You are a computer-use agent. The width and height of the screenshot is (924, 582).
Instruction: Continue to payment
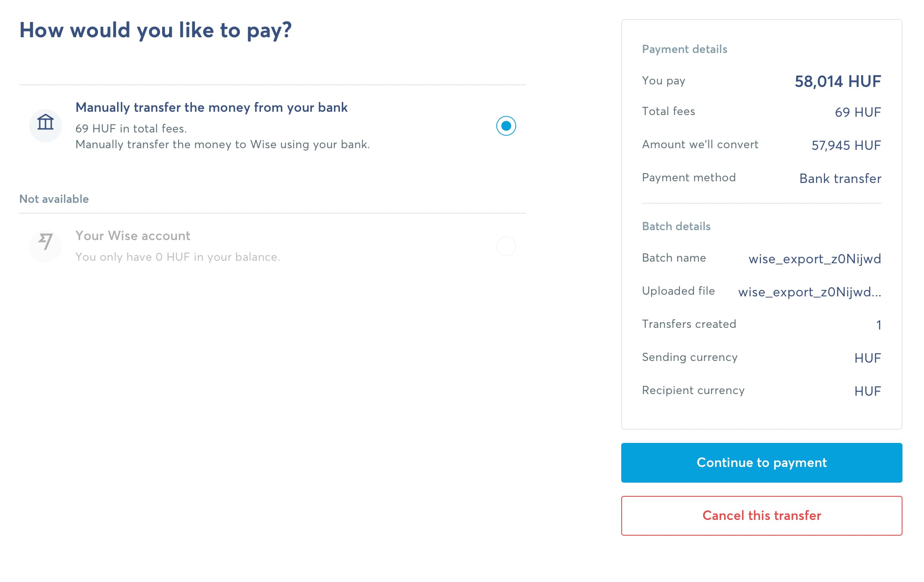coord(761,462)
